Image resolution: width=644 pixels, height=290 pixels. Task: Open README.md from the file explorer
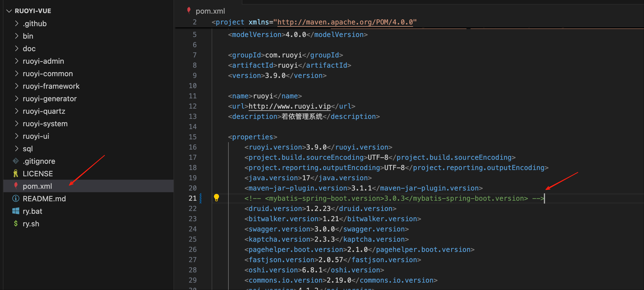coord(44,199)
